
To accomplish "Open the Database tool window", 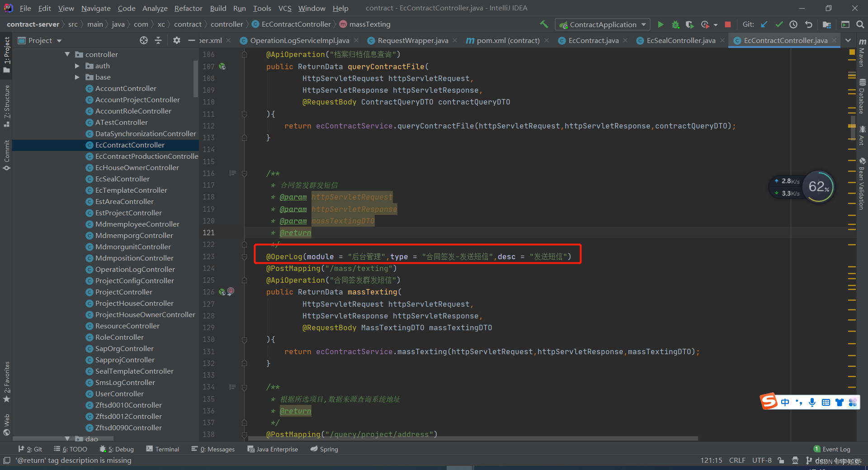I will point(862,97).
